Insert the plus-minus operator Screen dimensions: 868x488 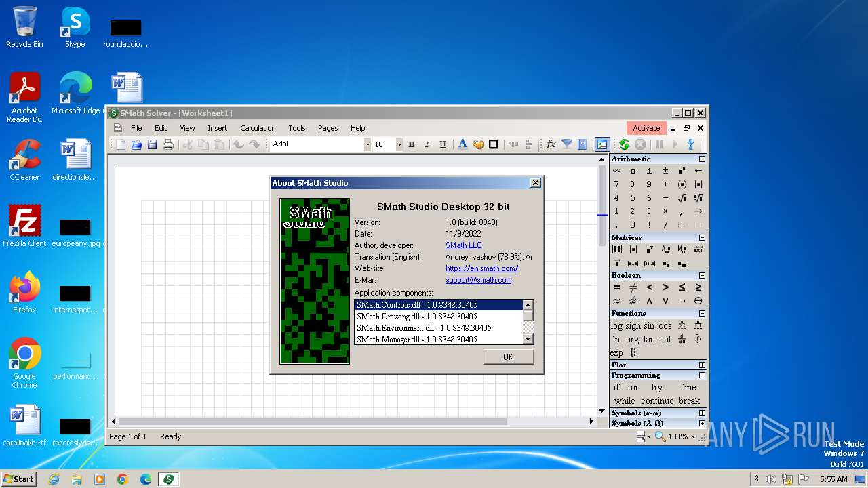(x=665, y=171)
